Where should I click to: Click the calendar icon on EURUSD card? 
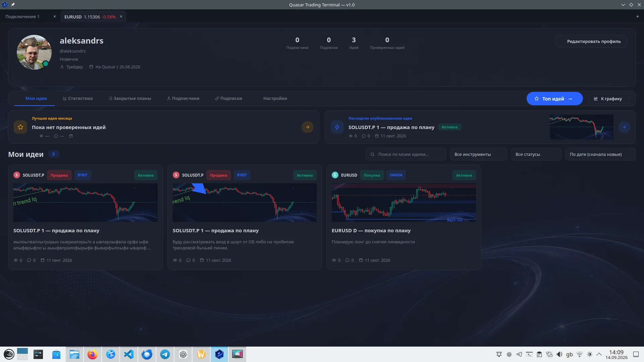(x=361, y=260)
